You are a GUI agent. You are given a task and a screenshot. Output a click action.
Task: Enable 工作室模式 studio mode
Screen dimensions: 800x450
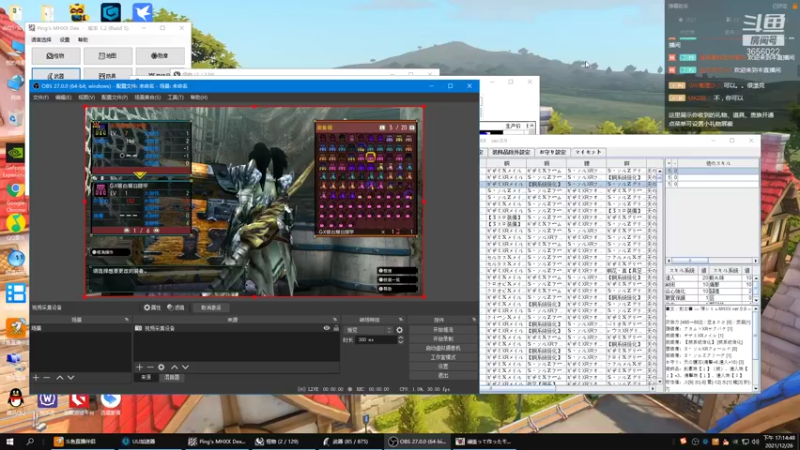[443, 357]
